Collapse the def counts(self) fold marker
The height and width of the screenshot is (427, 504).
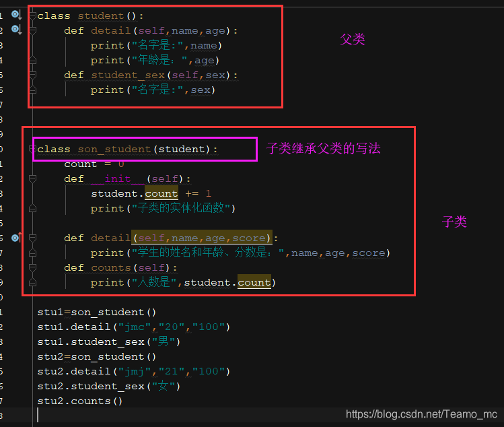(x=33, y=268)
